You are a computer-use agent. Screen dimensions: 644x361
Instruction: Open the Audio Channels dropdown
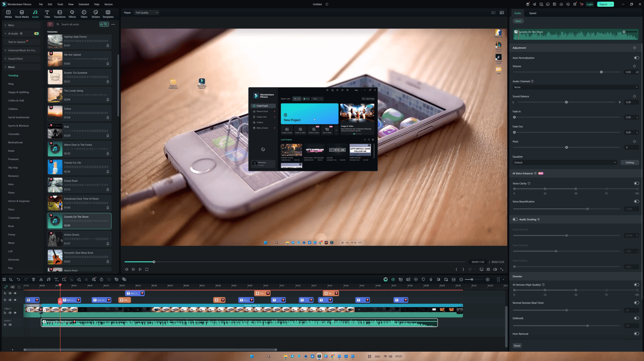pos(576,87)
